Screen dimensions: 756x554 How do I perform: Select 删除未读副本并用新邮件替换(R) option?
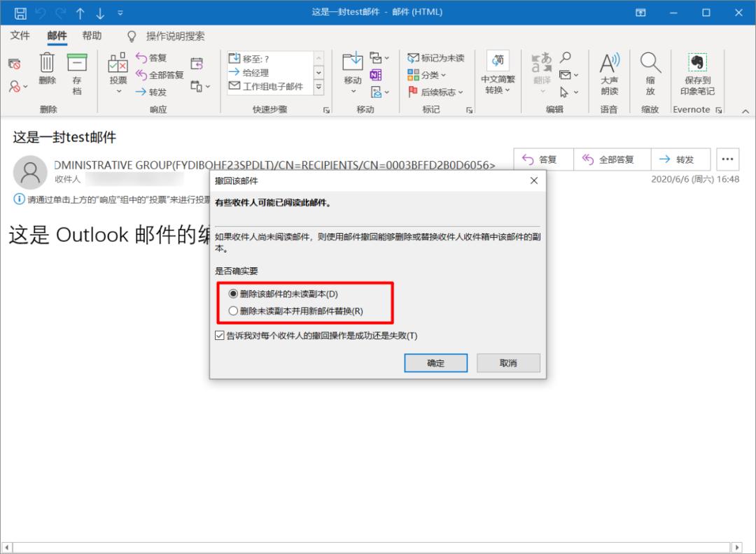pyautogui.click(x=296, y=311)
